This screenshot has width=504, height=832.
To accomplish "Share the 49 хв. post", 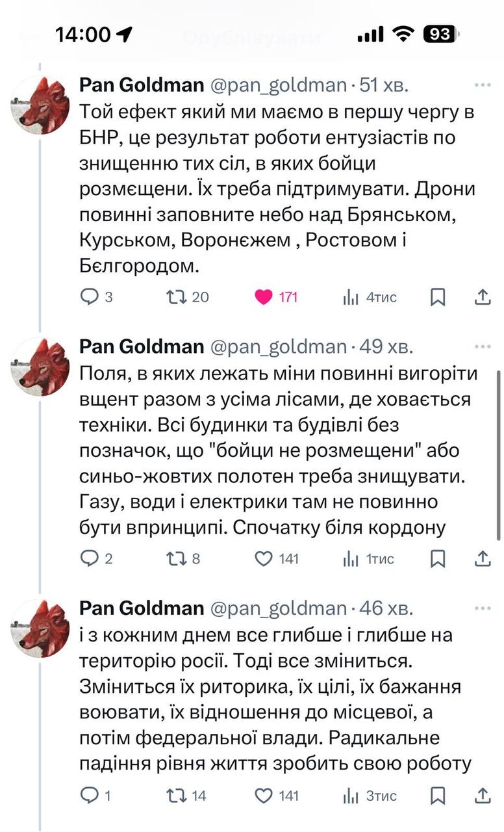I will tap(482, 558).
